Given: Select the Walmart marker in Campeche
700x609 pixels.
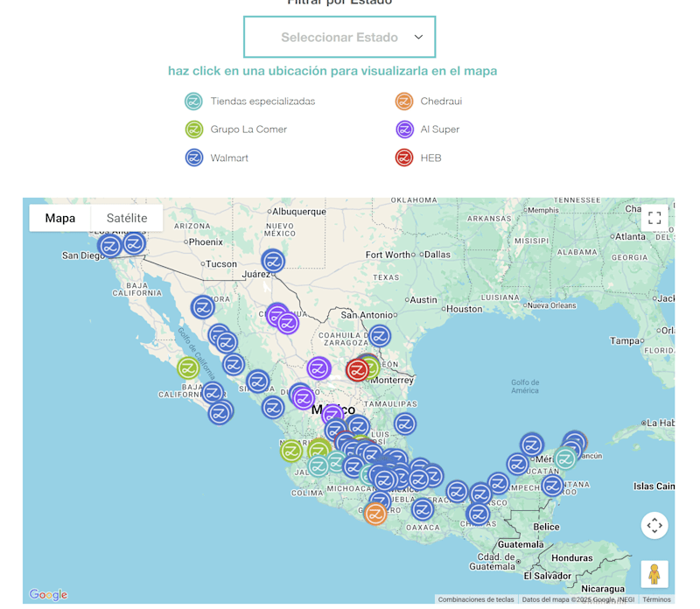Looking at the screenshot, I should point(498,483).
